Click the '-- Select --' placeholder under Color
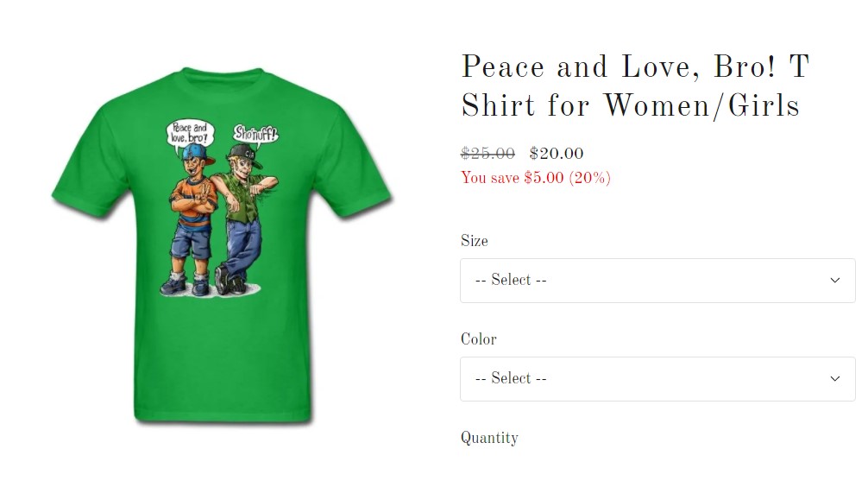This screenshot has width=868, height=487. coord(511,379)
